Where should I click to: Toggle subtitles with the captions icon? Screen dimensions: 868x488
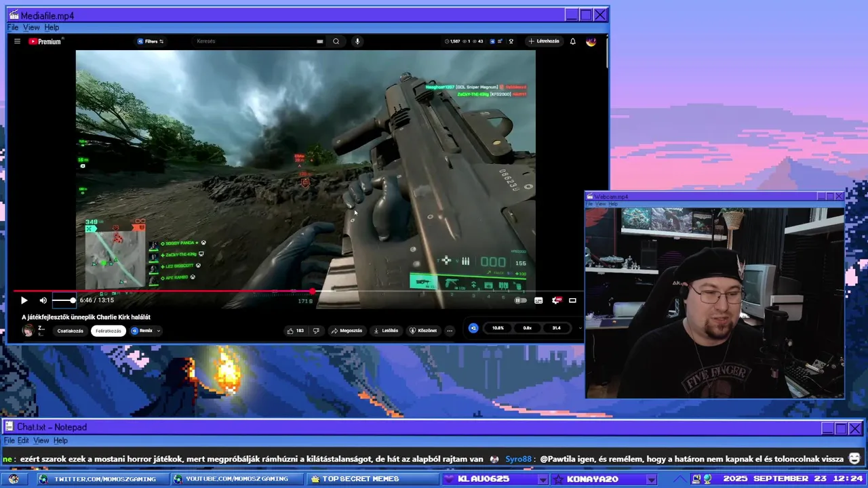tap(538, 300)
